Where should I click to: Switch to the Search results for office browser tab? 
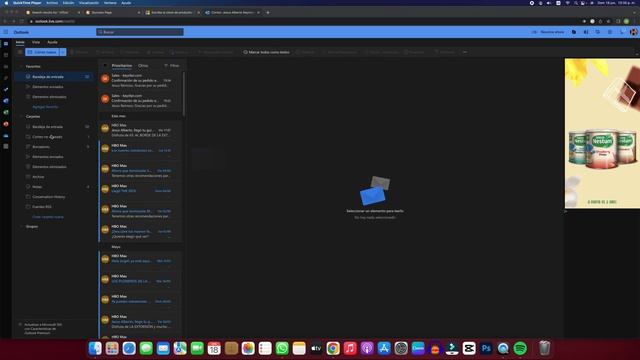pyautogui.click(x=52, y=13)
